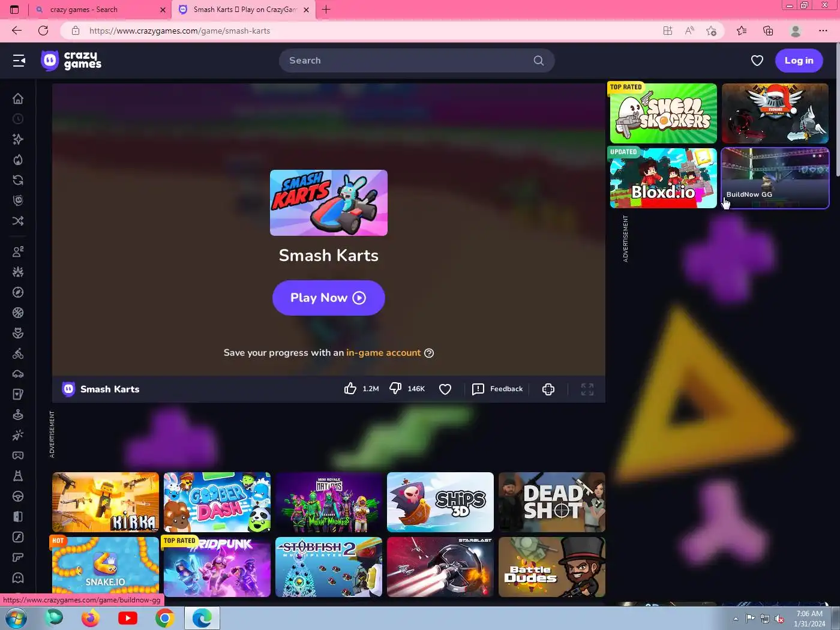Open the Popular games flame icon
The height and width of the screenshot is (630, 840).
click(x=18, y=160)
